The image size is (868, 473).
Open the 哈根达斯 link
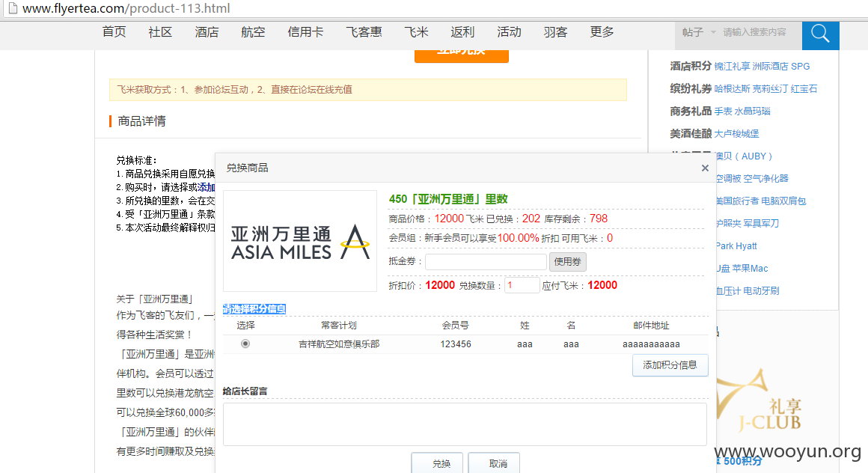(732, 88)
